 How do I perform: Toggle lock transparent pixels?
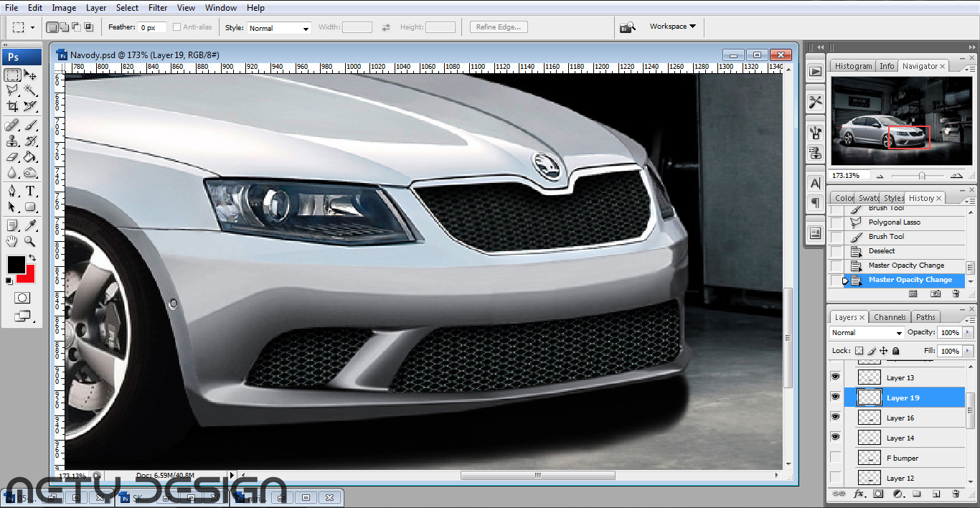click(x=859, y=351)
